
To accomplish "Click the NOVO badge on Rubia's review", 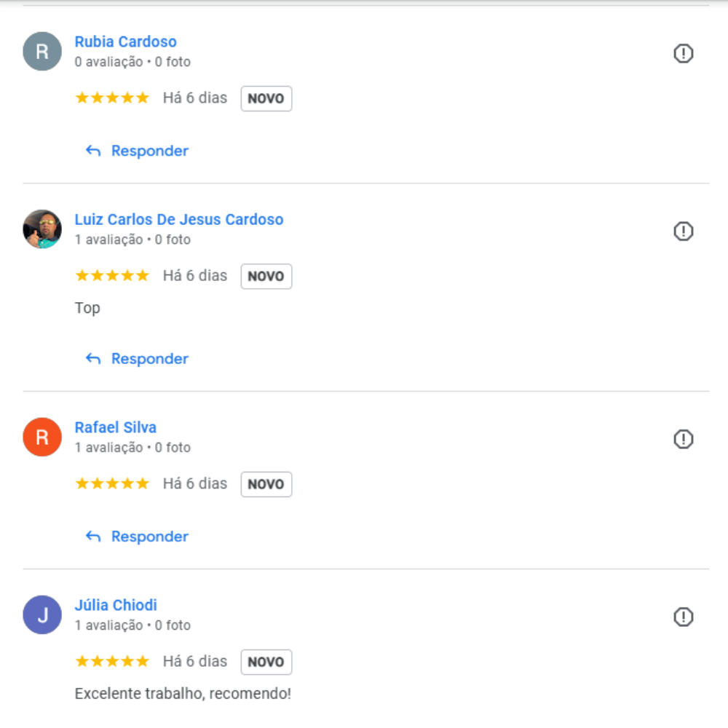I will pos(266,99).
